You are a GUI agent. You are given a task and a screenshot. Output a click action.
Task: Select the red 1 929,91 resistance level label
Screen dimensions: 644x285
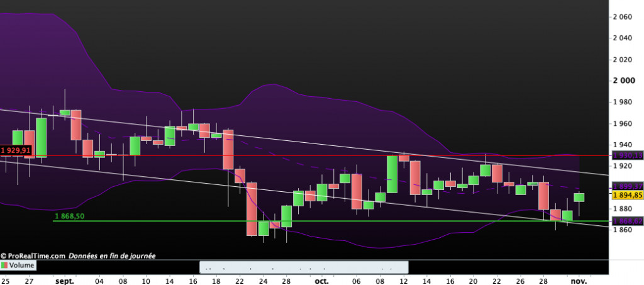16,150
